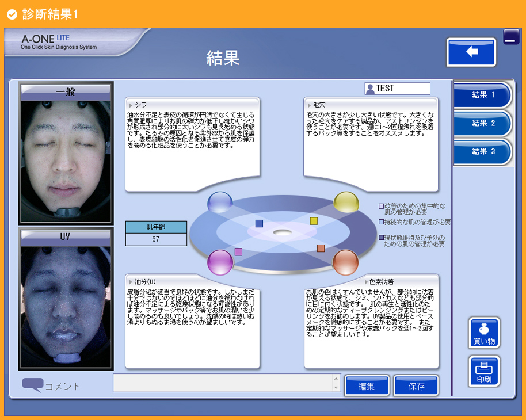Select the orange 色素沈着 sphere on the chart
Viewport: 526px width, 420px height.
pos(347,262)
